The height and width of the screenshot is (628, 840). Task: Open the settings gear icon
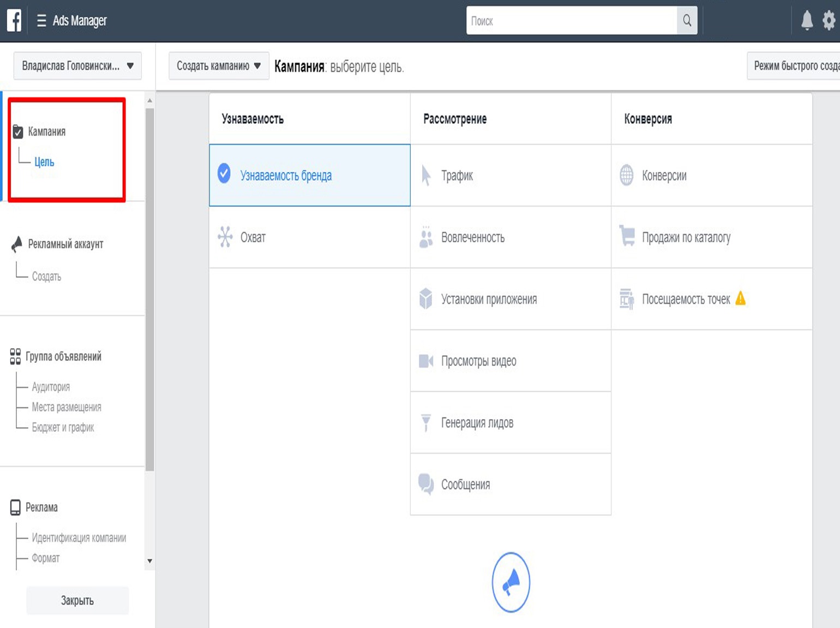pos(829,21)
